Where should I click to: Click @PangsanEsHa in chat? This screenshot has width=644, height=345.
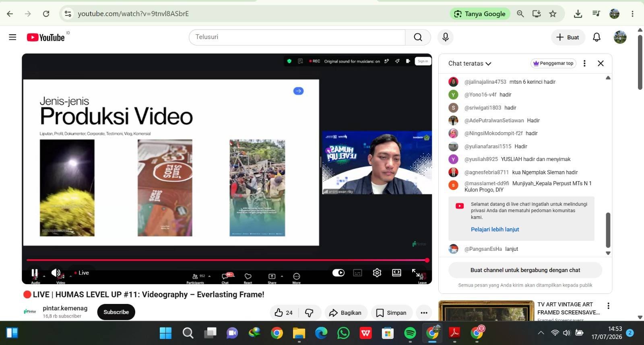pos(483,249)
